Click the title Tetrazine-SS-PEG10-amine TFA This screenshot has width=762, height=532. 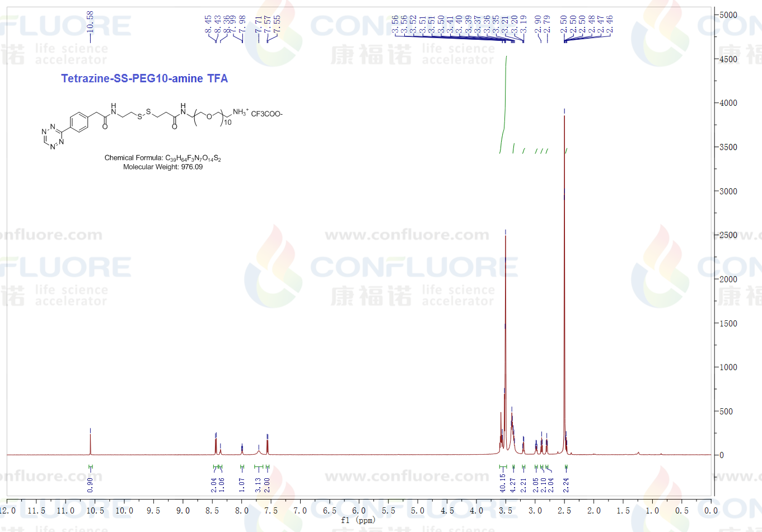pyautogui.click(x=144, y=78)
